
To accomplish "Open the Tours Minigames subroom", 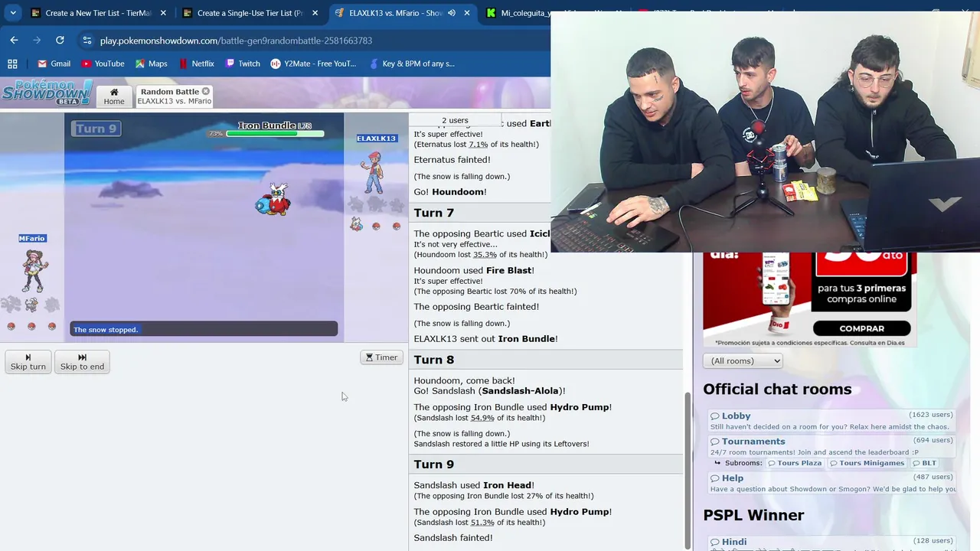I will click(866, 463).
